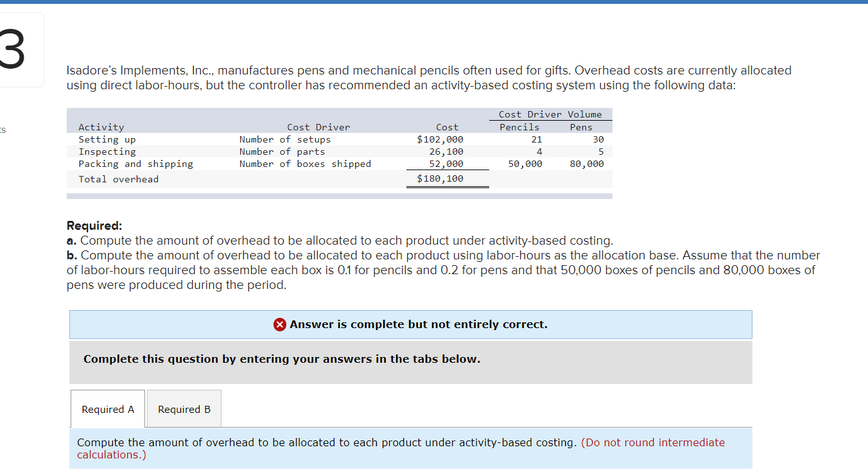Click the 50,000 pencils boxes value
The width and height of the screenshot is (868, 470).
tap(525, 164)
